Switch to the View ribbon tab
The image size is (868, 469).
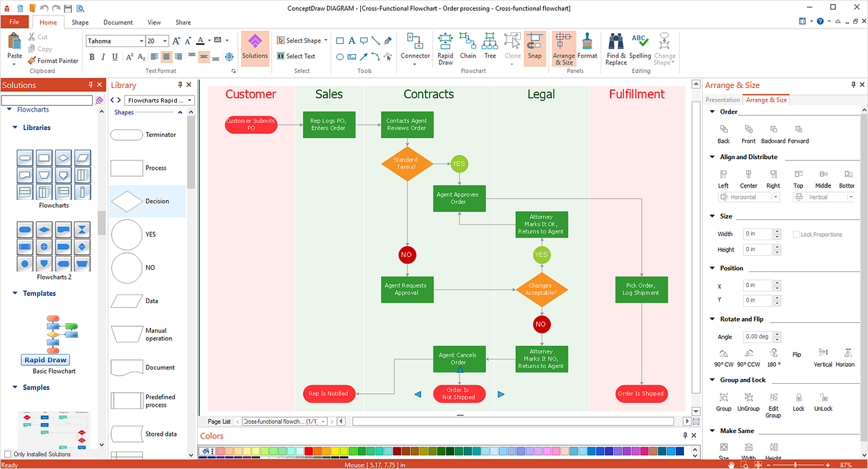coord(154,22)
